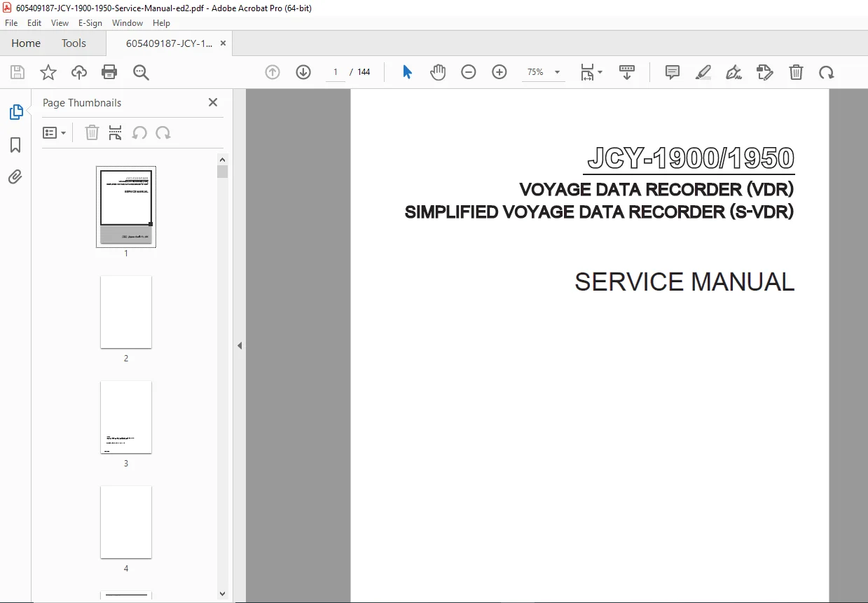This screenshot has width=868, height=603.
Task: Open the E-Sign menu
Action: click(x=90, y=23)
